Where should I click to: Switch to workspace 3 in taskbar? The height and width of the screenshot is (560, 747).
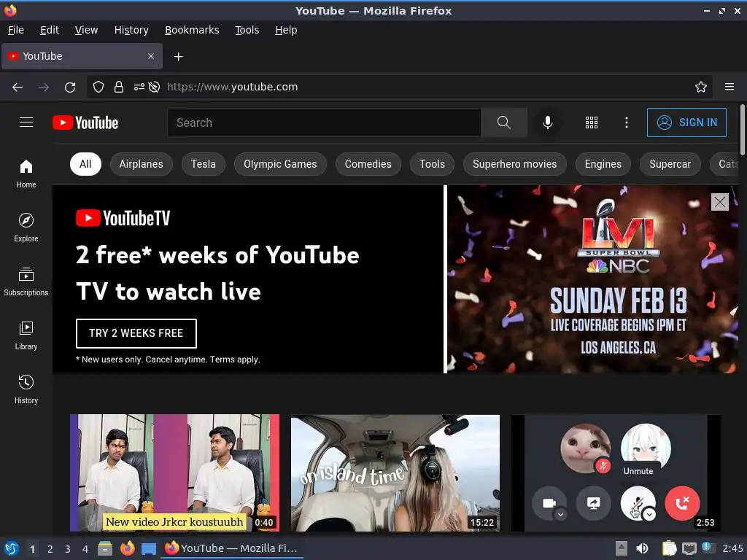68,549
